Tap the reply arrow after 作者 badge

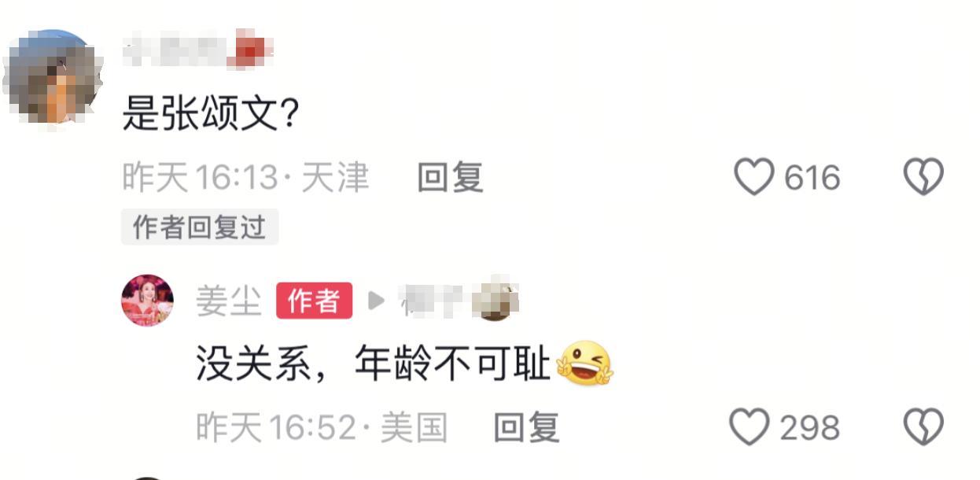tap(377, 301)
